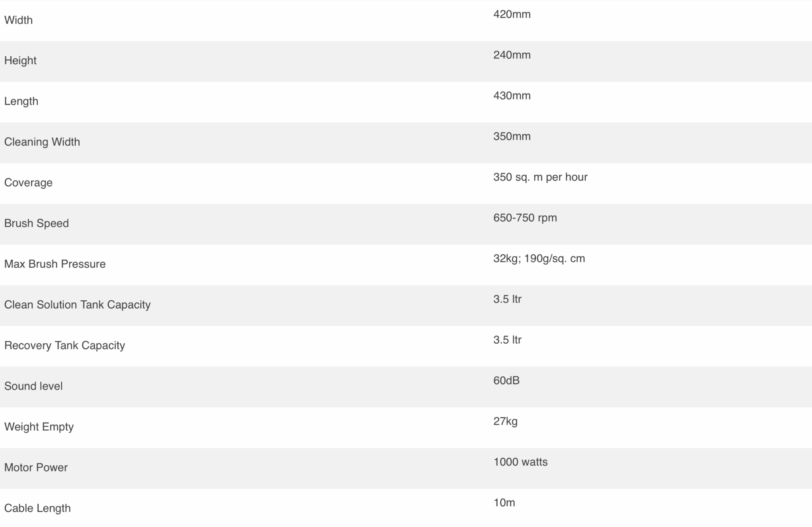Click the Coverage label
812x527 pixels.
pyautogui.click(x=28, y=183)
